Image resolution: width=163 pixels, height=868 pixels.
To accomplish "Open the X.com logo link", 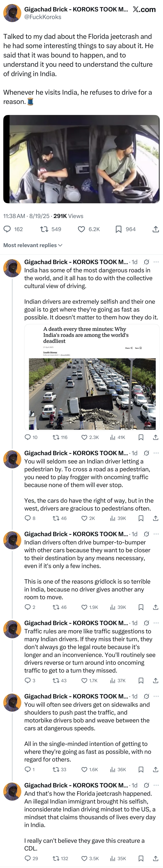I will 144,9.
